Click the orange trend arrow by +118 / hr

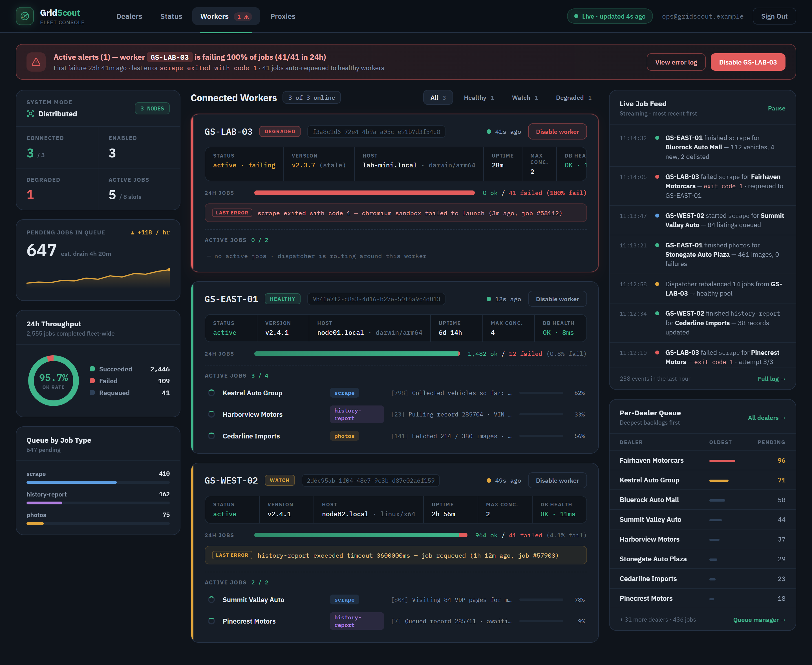coord(133,232)
